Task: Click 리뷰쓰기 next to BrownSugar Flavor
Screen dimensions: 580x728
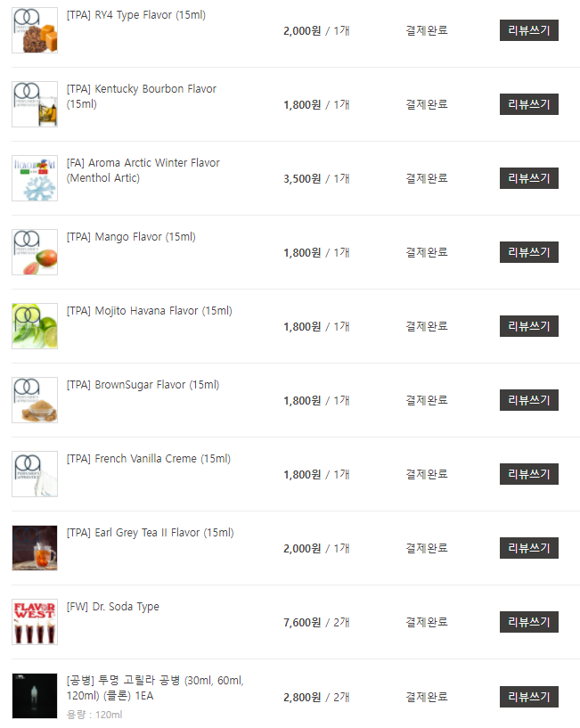Action: (x=528, y=400)
